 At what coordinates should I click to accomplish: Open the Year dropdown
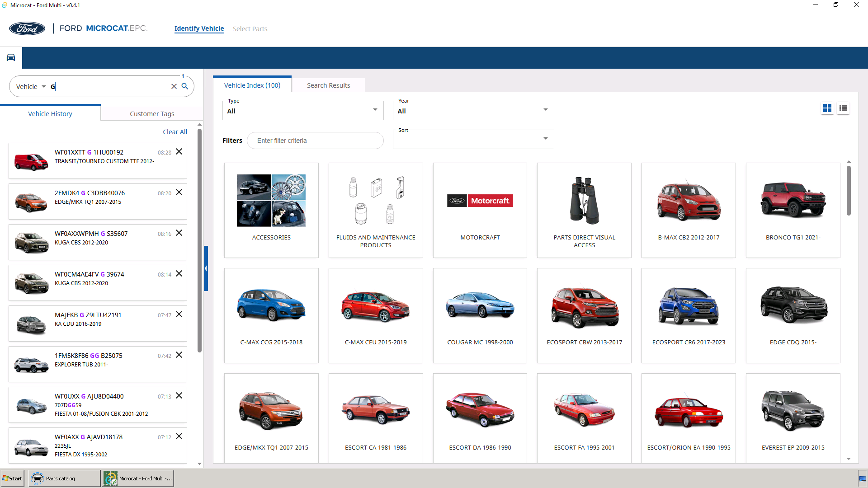[473, 110]
